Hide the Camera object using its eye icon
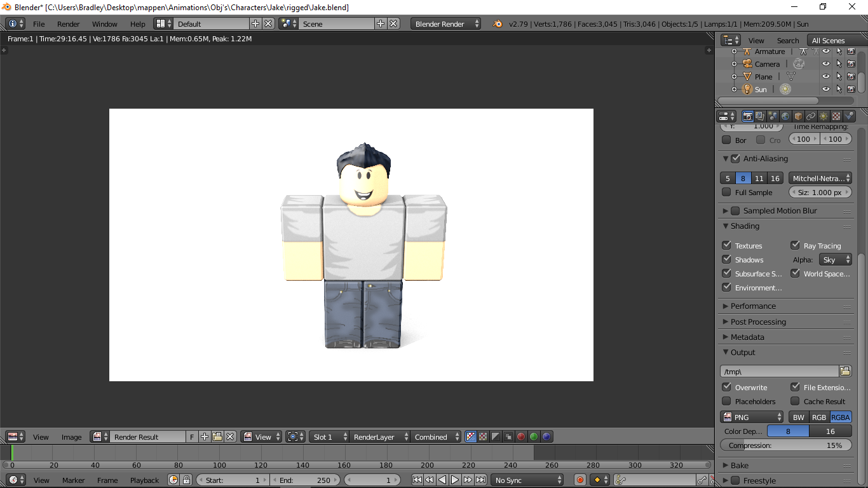 pos(826,64)
